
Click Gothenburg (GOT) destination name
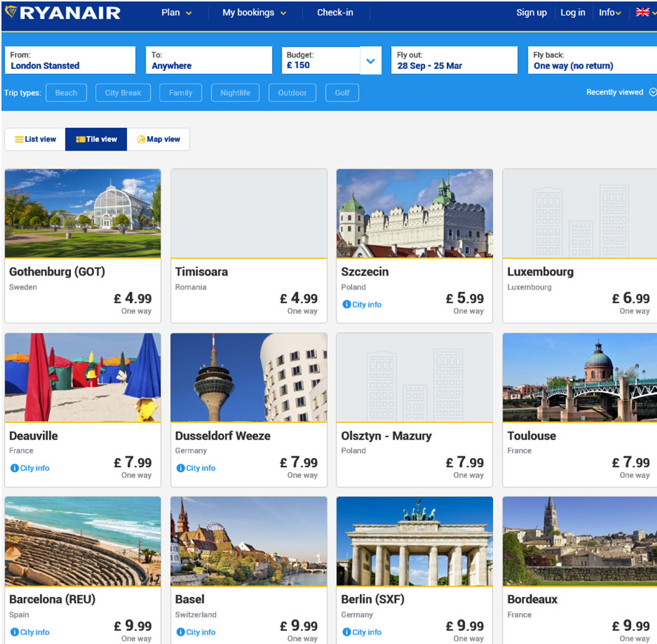click(57, 272)
